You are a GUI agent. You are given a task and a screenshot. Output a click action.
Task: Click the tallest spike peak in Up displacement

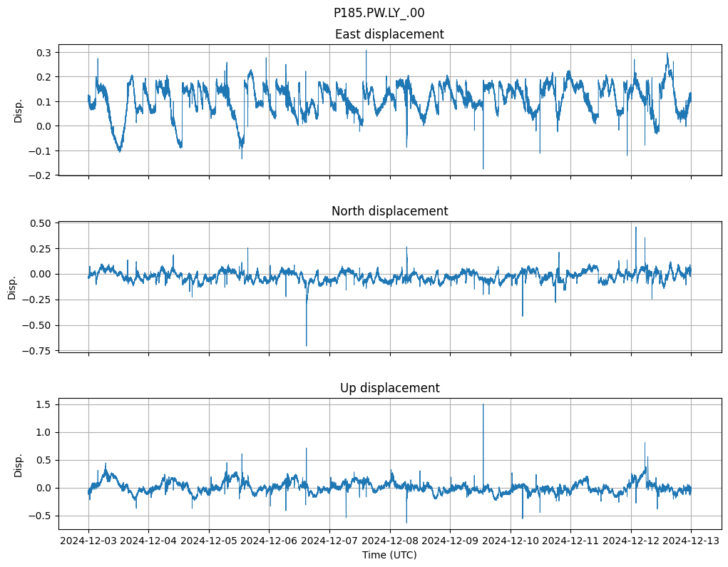[483, 404]
